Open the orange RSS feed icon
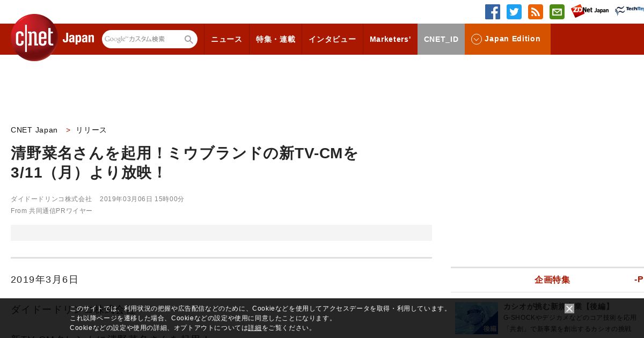This screenshot has height=338, width=644. tap(536, 12)
